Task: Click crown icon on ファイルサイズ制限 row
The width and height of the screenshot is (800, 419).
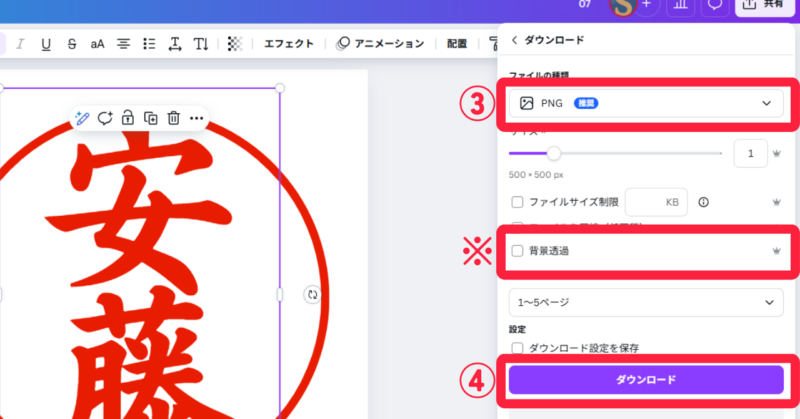Action: point(777,203)
